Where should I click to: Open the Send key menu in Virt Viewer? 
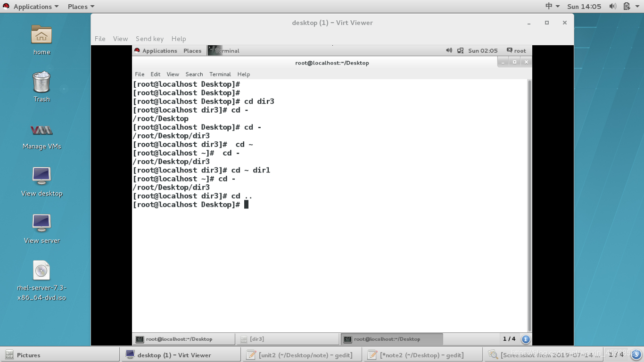coord(150,39)
